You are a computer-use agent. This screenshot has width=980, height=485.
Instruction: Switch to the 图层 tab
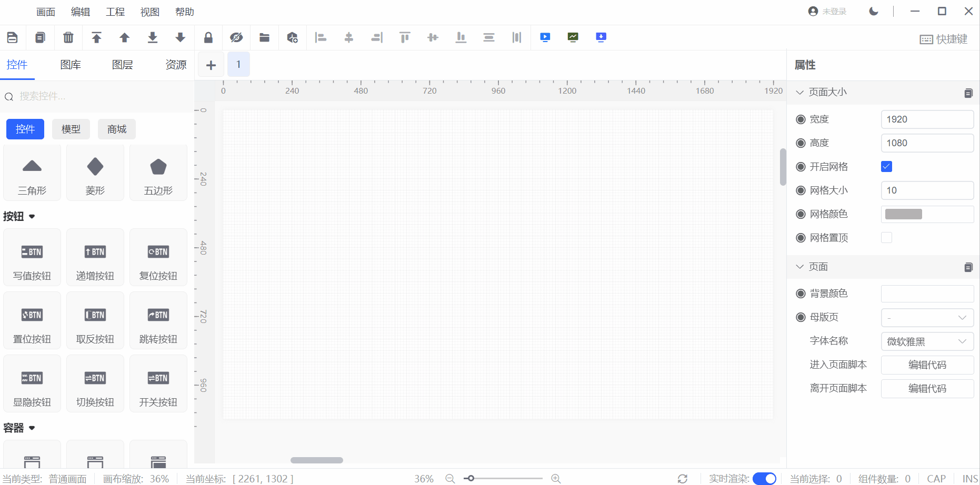tap(122, 65)
